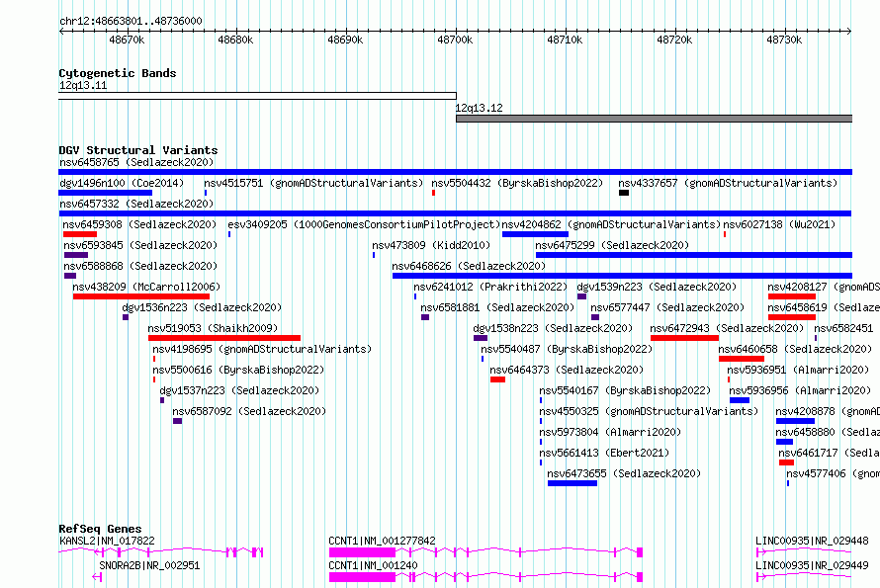Click the nsv5504432 (ByrskaBishop2022) label
The height and width of the screenshot is (588, 880).
pos(517,183)
